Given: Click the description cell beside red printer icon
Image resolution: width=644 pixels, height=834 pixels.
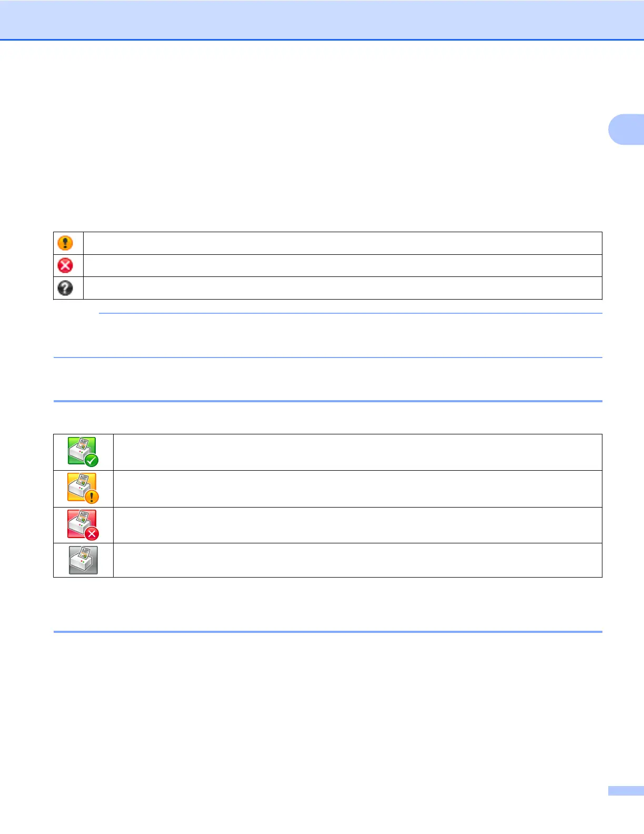Looking at the screenshot, I should 358,525.
